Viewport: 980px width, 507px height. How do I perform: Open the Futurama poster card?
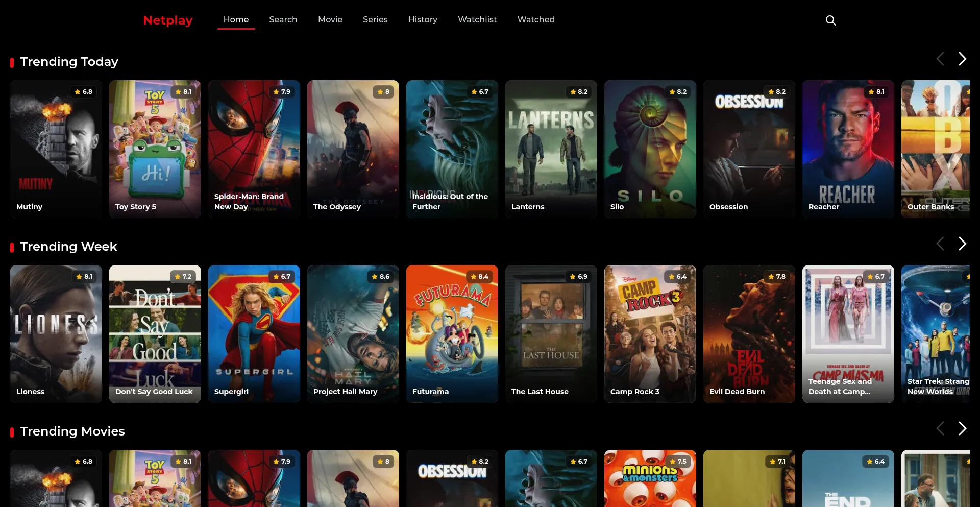[x=452, y=334]
